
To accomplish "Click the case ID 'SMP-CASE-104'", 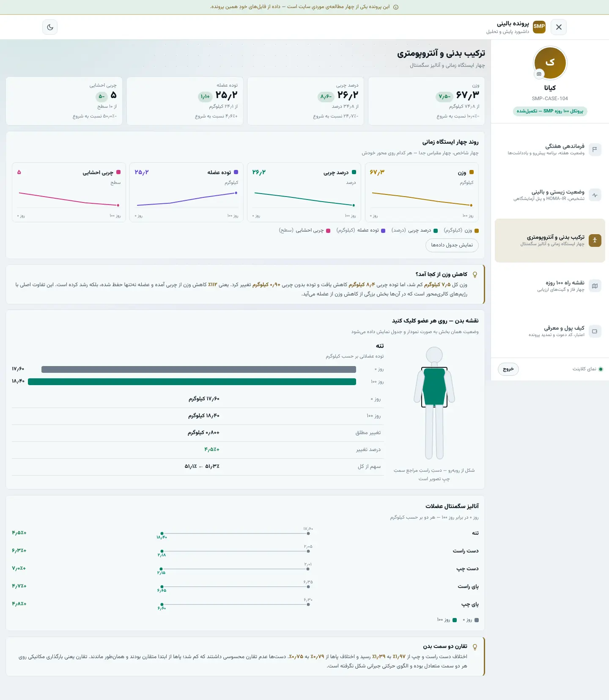I will (x=550, y=98).
